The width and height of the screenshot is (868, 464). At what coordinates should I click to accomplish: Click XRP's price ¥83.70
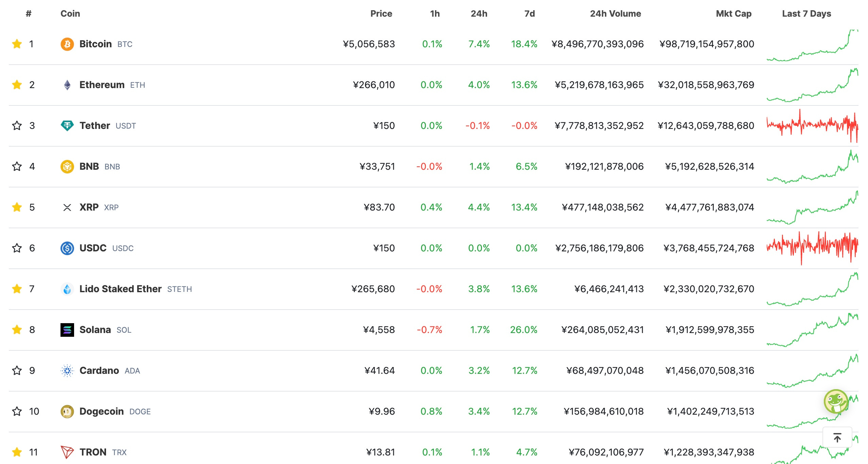pos(379,207)
